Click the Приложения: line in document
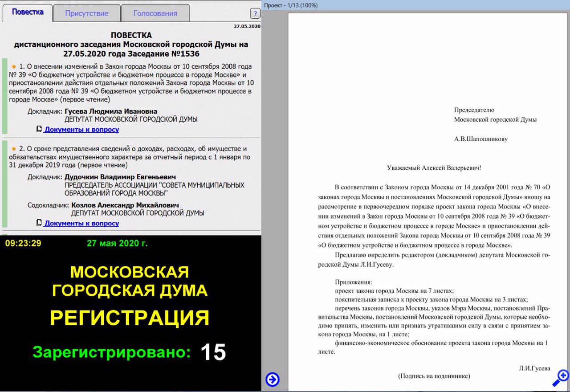This screenshot has height=392, width=570. click(353, 282)
